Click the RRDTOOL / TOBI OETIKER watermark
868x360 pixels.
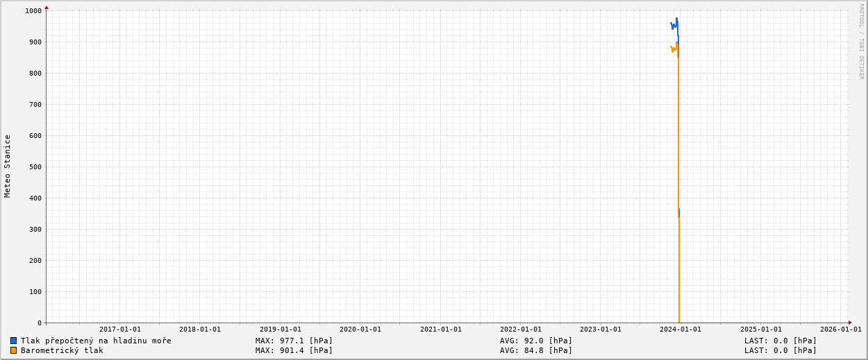[x=861, y=42]
